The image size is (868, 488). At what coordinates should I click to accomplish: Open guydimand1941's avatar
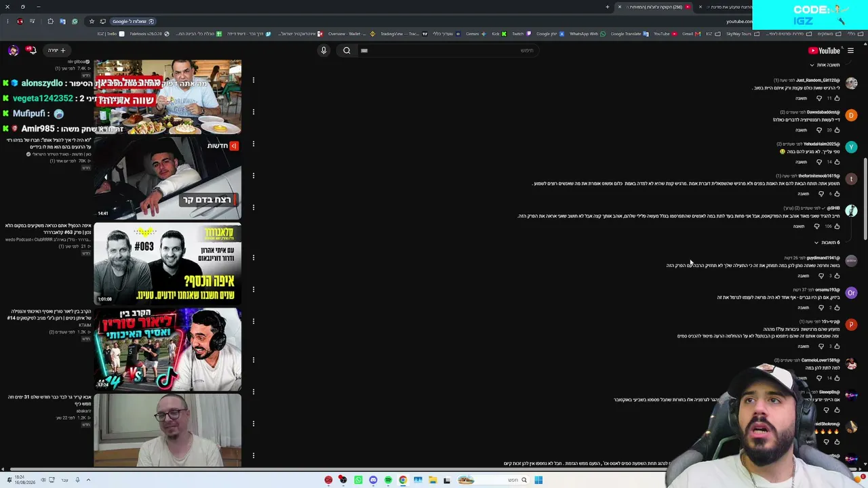851,261
